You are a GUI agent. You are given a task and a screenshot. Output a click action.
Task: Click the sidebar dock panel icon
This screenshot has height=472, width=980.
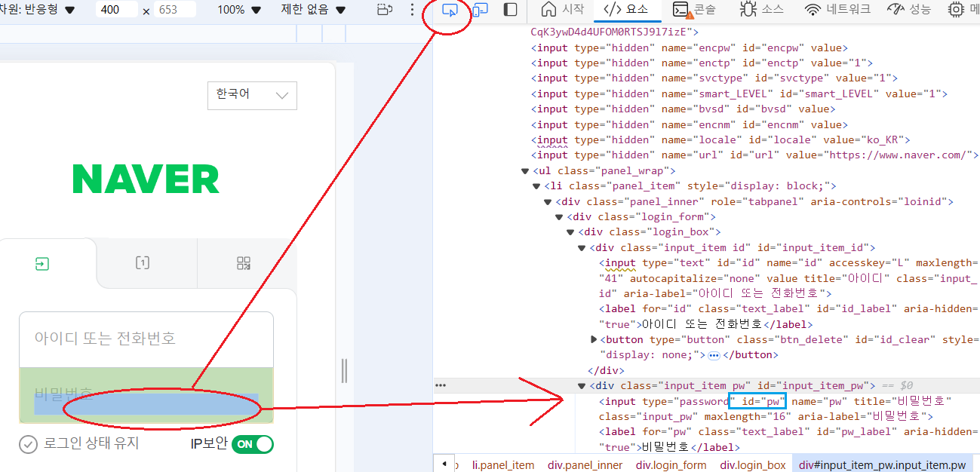pos(511,10)
